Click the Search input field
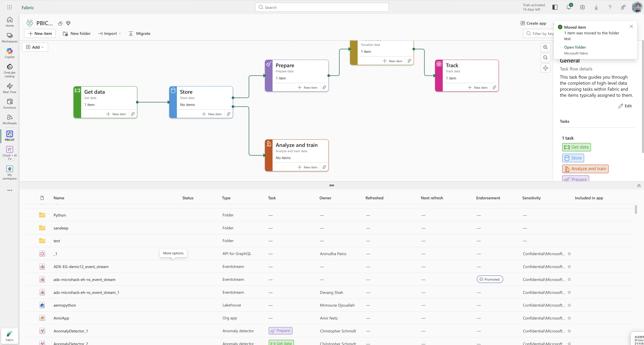644x345 pixels. point(322,7)
